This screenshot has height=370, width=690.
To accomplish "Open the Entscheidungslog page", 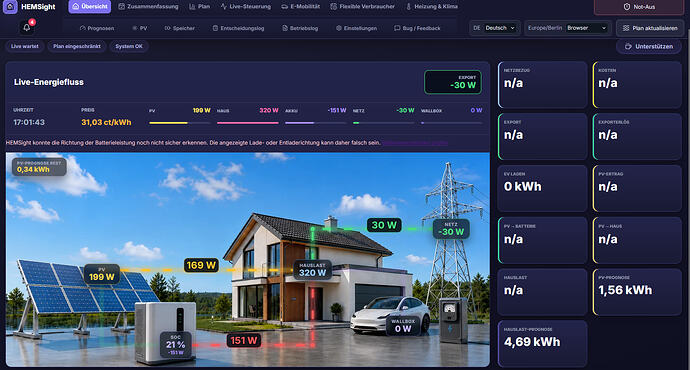I will click(238, 28).
